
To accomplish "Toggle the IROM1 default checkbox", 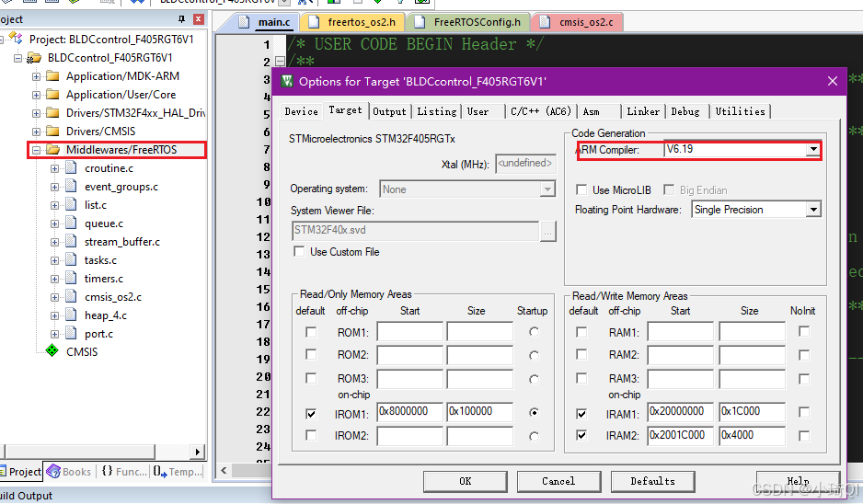I will coord(311,413).
